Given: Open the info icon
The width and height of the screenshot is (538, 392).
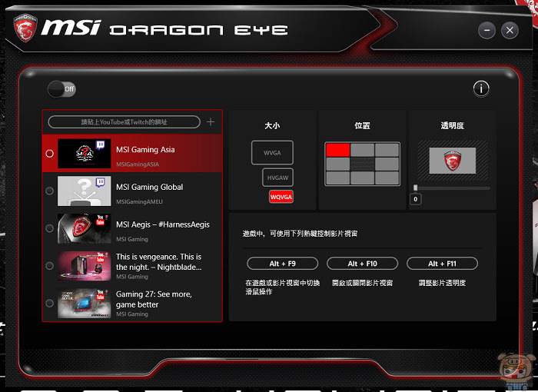Looking at the screenshot, I should point(481,89).
